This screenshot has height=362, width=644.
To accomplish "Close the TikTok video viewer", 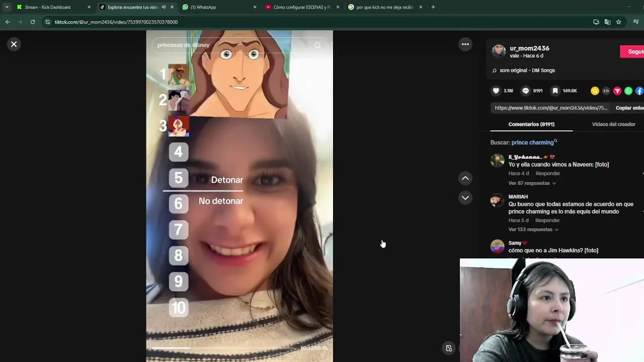I will [x=14, y=44].
